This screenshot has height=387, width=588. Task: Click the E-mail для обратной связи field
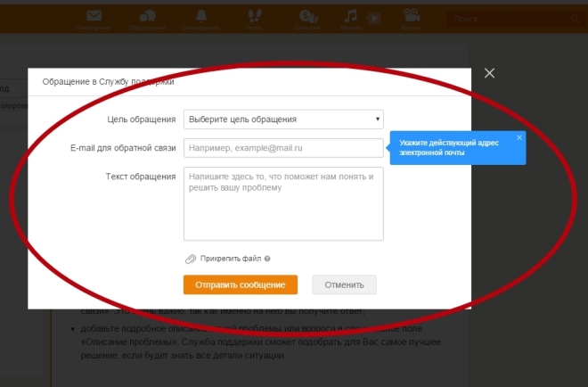click(283, 148)
